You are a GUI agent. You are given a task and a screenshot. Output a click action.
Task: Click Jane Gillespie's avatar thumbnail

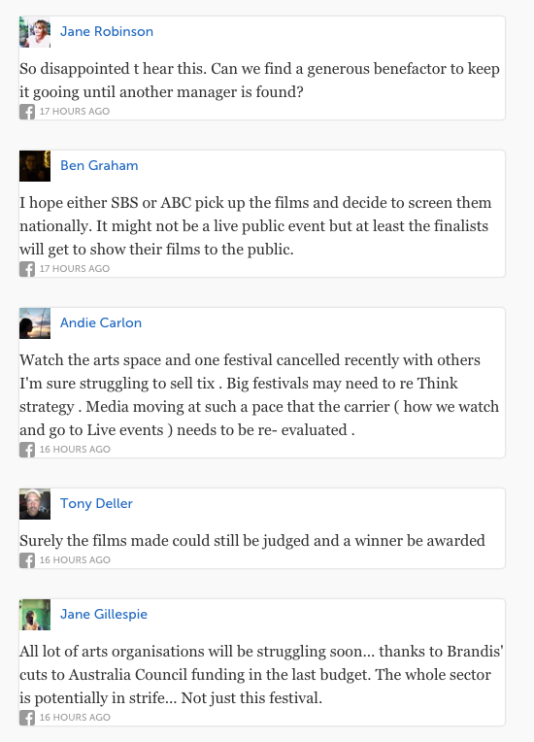pos(35,615)
